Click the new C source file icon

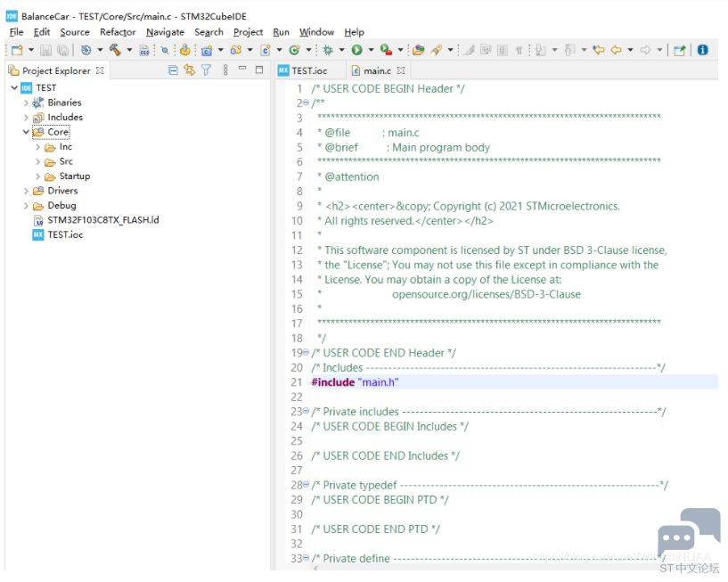click(266, 50)
